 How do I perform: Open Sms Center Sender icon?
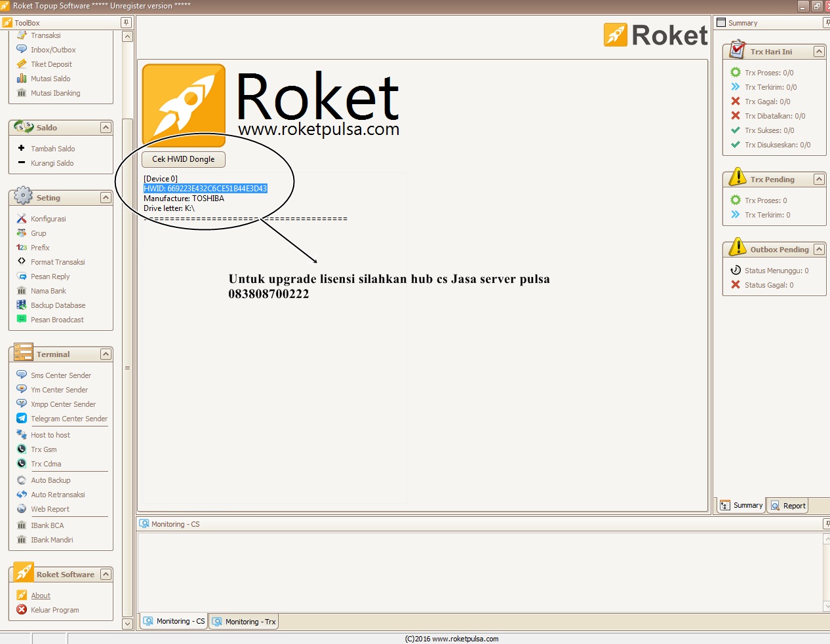click(x=22, y=375)
